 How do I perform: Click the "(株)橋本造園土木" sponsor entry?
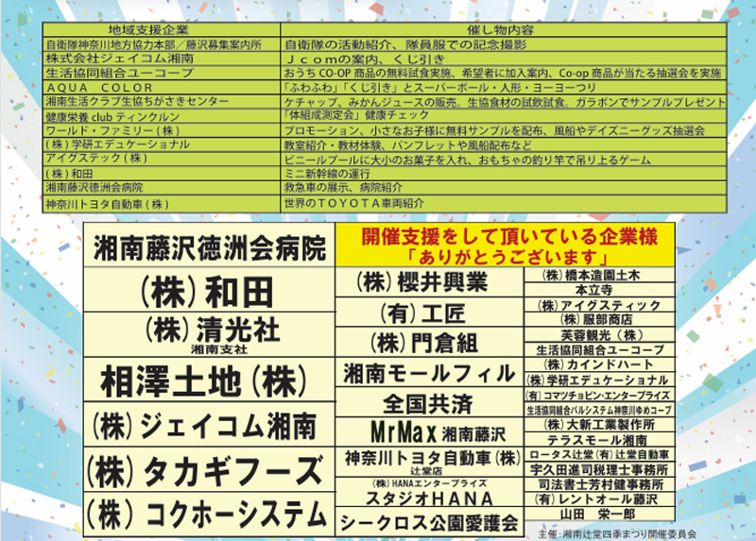coord(599,275)
